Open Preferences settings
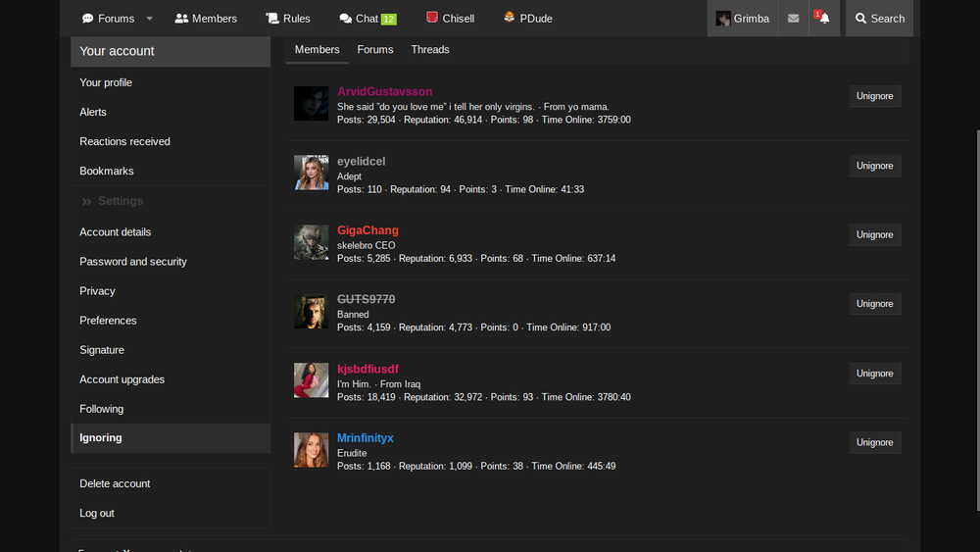This screenshot has width=980, height=552. coord(171,320)
